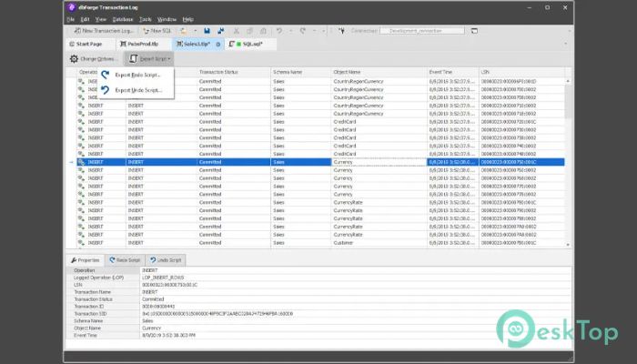Choose Export Undo Script menu item
Screen dimensions: 637x364
click(x=137, y=90)
